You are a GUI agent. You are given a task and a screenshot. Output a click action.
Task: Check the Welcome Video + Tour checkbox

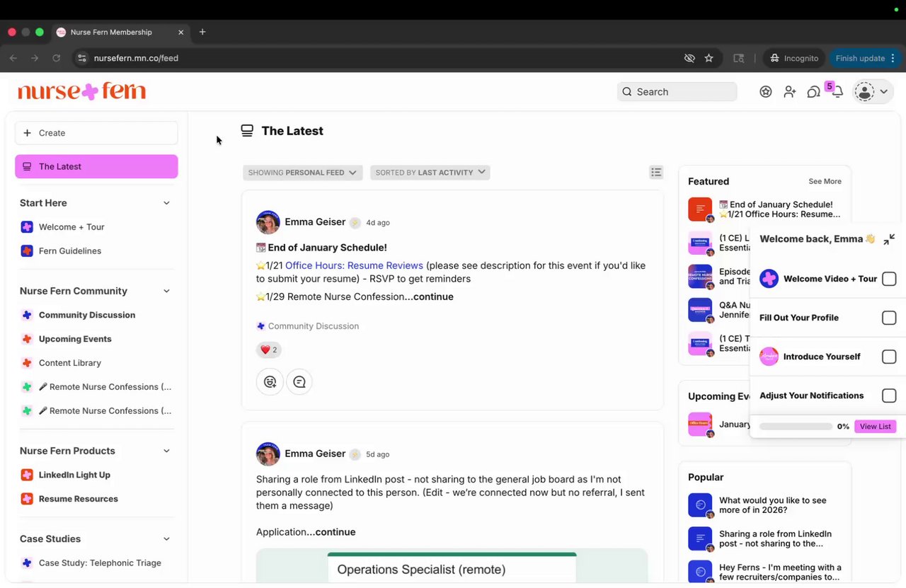[x=889, y=279]
